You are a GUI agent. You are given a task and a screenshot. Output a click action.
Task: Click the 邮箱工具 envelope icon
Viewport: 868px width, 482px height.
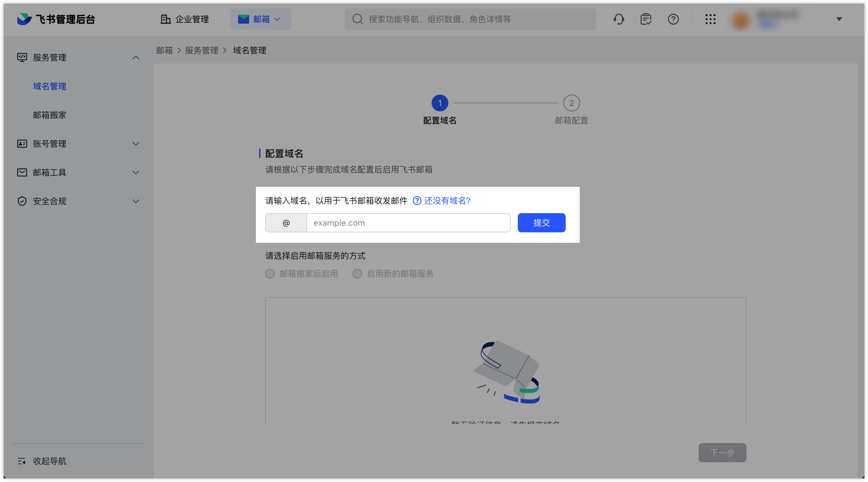pos(22,172)
